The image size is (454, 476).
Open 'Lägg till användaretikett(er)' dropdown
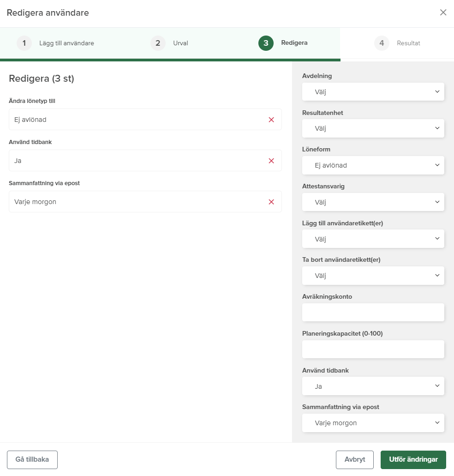[373, 239]
